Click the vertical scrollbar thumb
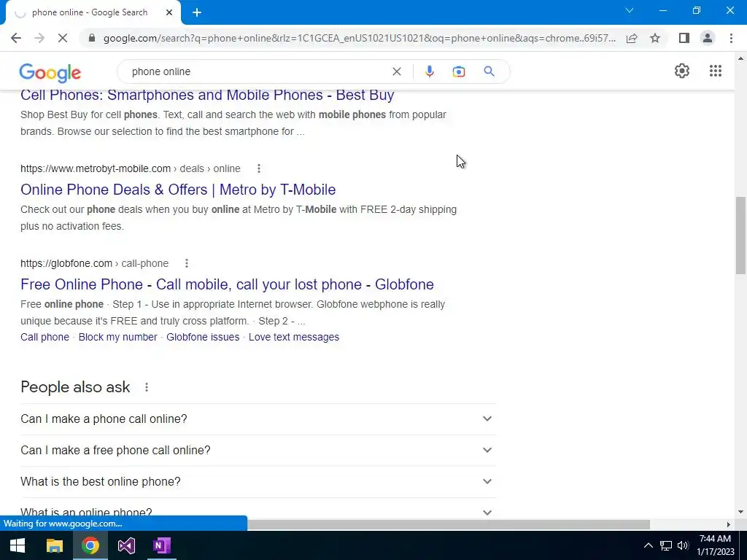Viewport: 747px width, 560px height. coord(740,236)
